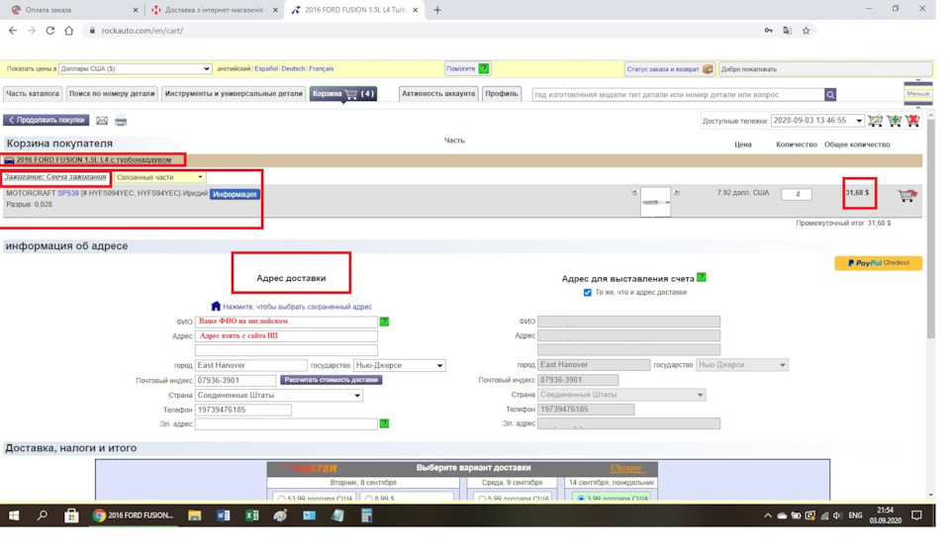
Task: Click the search magnifier button
Action: coord(830,95)
